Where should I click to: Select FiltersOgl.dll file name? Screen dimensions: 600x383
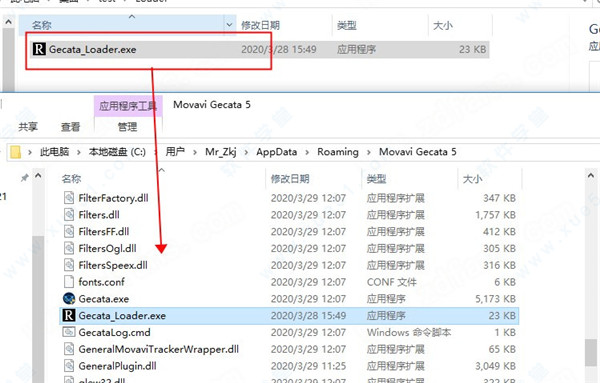(108, 248)
